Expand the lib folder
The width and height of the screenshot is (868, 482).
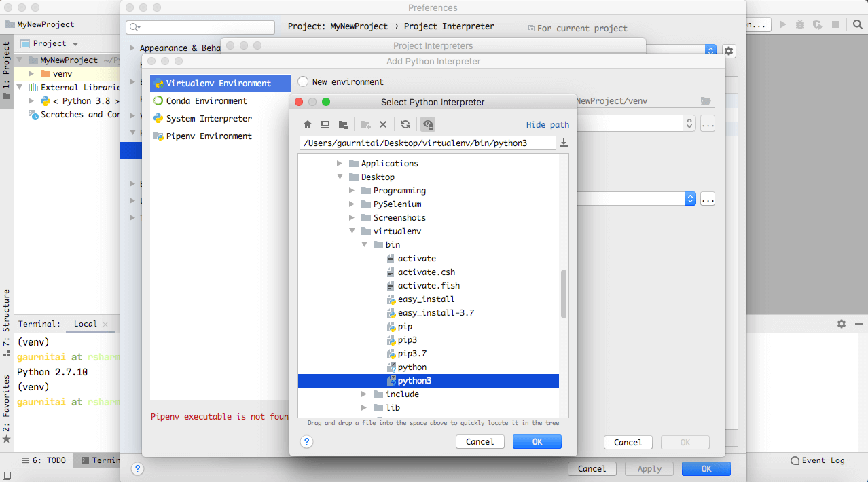(x=364, y=408)
